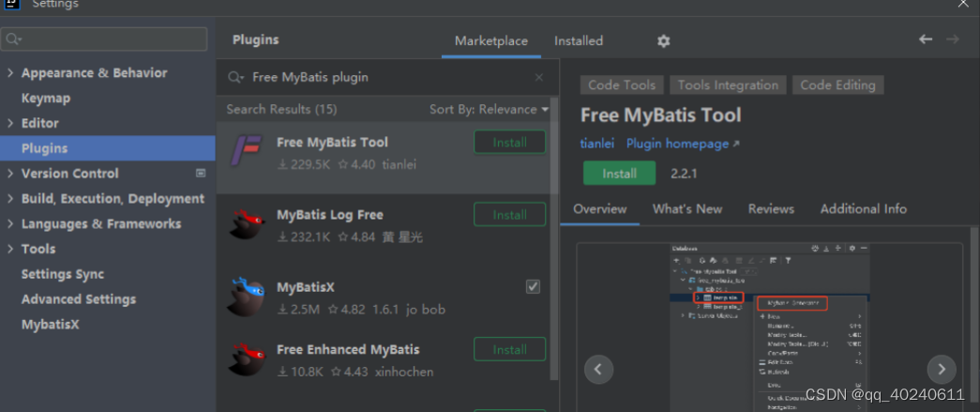Select the Free Enhanced MyBatis title
This screenshot has width=980, height=412.
[348, 349]
